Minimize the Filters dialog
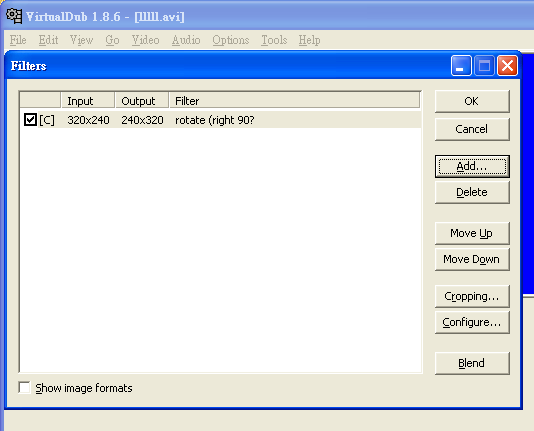This screenshot has width=534, height=431. (x=461, y=65)
